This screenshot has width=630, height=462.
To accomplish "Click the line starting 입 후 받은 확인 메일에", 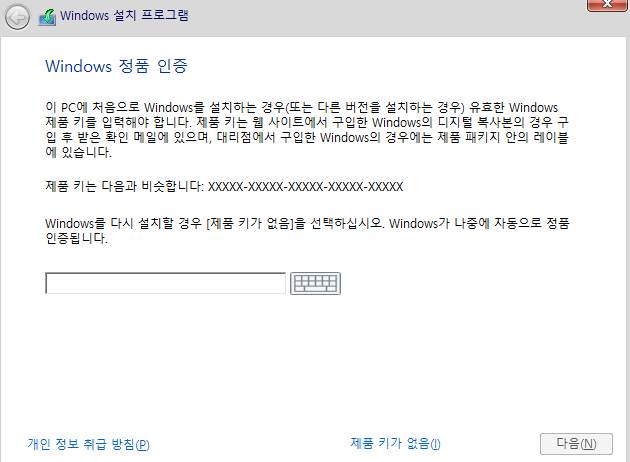I will [307, 137].
